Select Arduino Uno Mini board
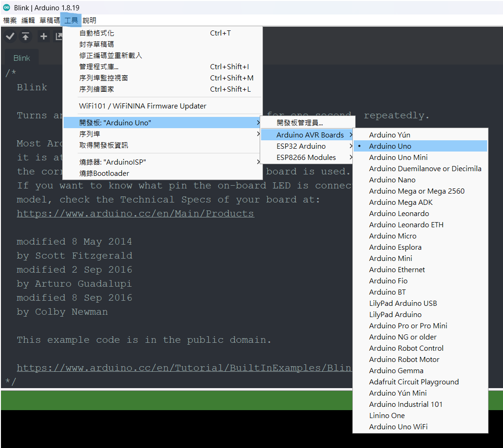This screenshot has height=448, width=503. pyautogui.click(x=420, y=158)
